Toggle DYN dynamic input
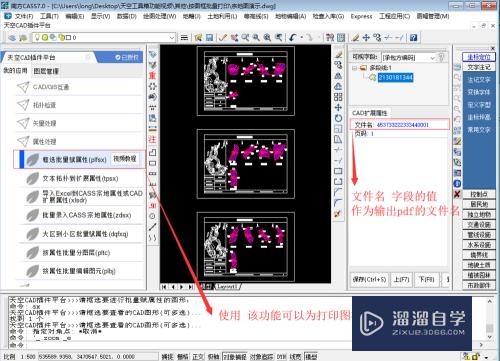Viewport: 500px width, 361px height. [281, 357]
